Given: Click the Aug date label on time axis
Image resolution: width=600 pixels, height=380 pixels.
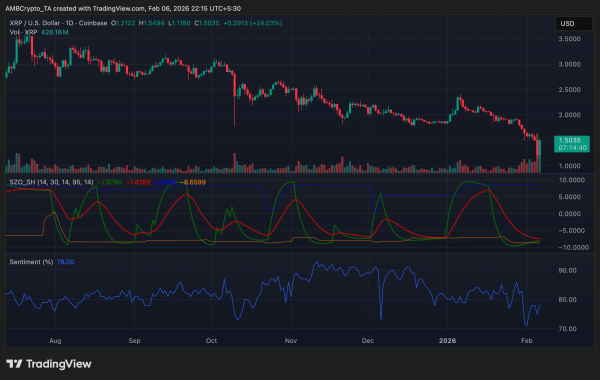Looking at the screenshot, I should click(x=55, y=341).
